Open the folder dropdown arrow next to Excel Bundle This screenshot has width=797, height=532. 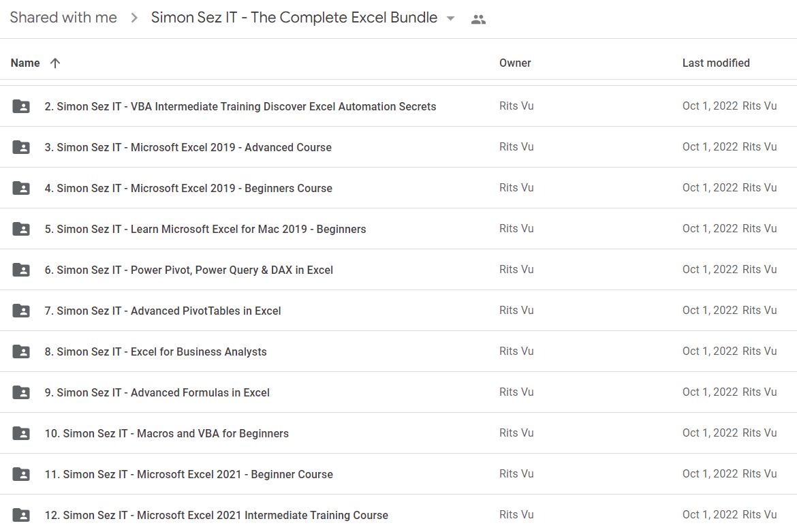(x=450, y=19)
